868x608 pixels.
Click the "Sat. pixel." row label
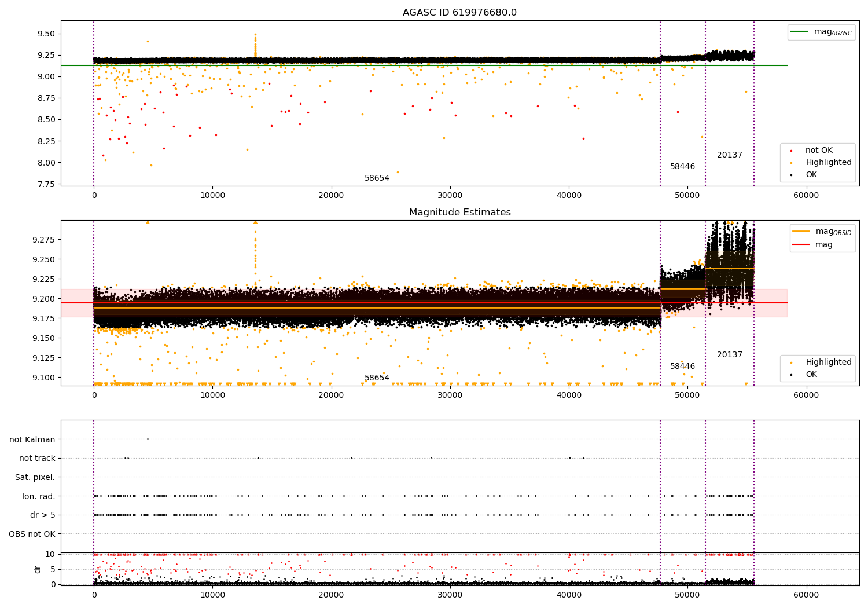coord(35,478)
